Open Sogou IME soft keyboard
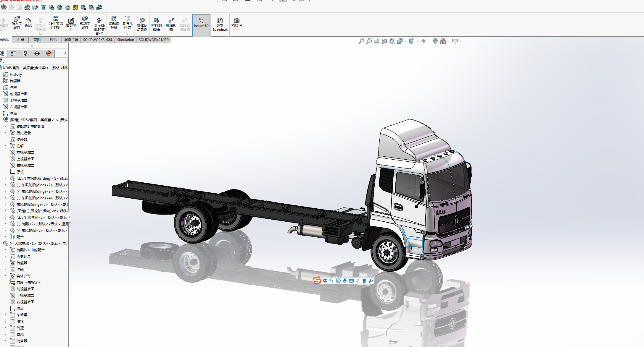 [351, 281]
